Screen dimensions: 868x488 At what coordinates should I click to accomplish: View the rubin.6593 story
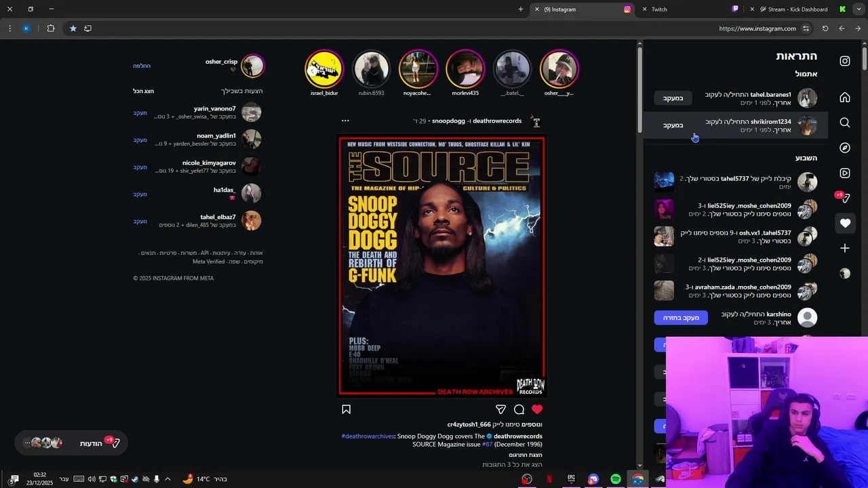click(371, 68)
